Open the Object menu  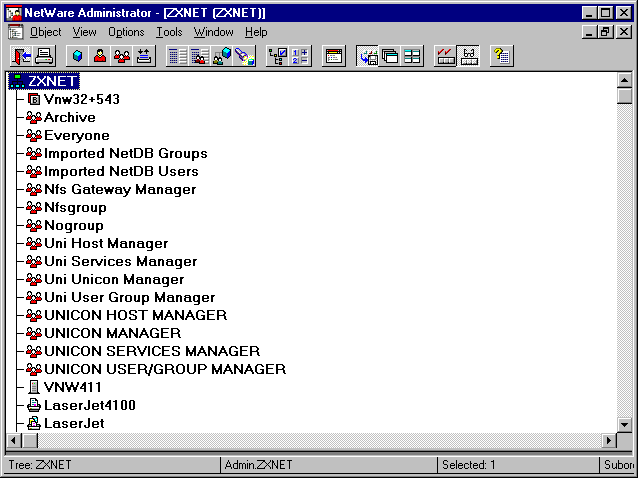pyautogui.click(x=46, y=32)
